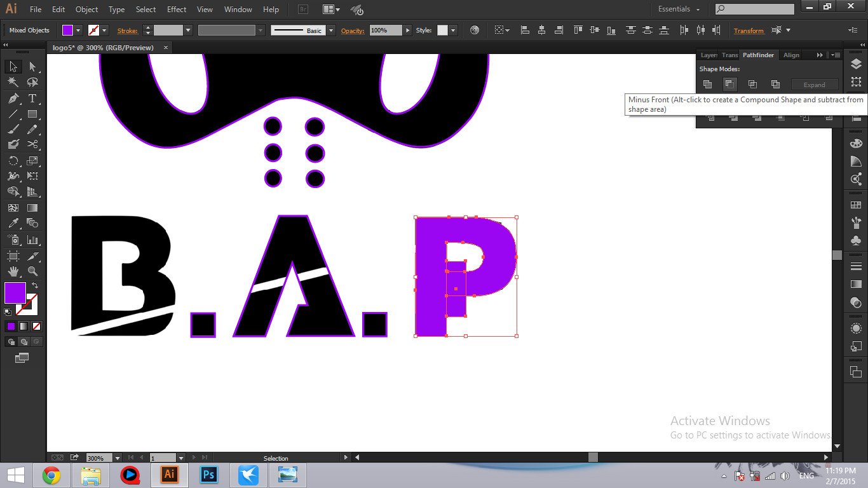Pick the Line Segment tool
Viewport: 868px width, 488px height.
[x=13, y=114]
